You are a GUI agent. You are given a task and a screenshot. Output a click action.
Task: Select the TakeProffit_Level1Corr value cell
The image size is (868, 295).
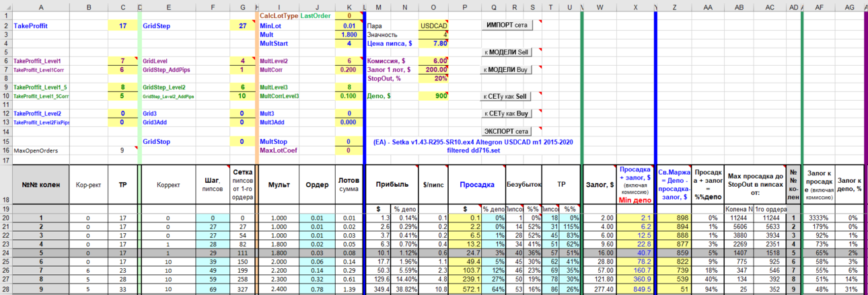pyautogui.click(x=122, y=69)
